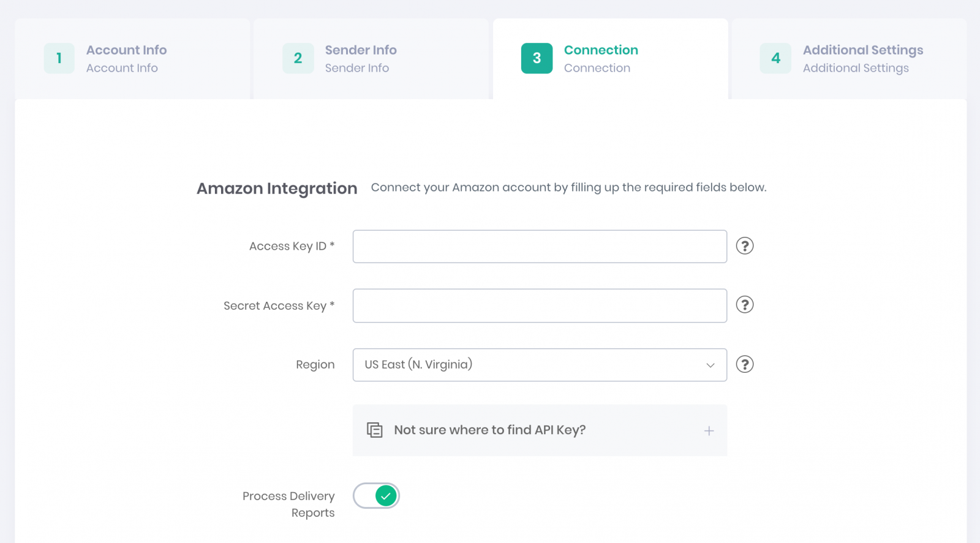980x543 pixels.
Task: Click the step 2 number badge
Action: [x=298, y=58]
